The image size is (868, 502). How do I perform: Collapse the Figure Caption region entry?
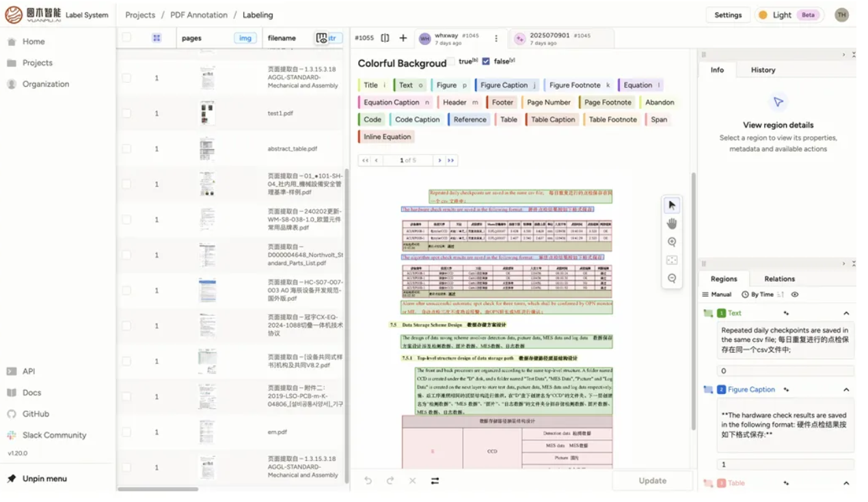pos(846,390)
